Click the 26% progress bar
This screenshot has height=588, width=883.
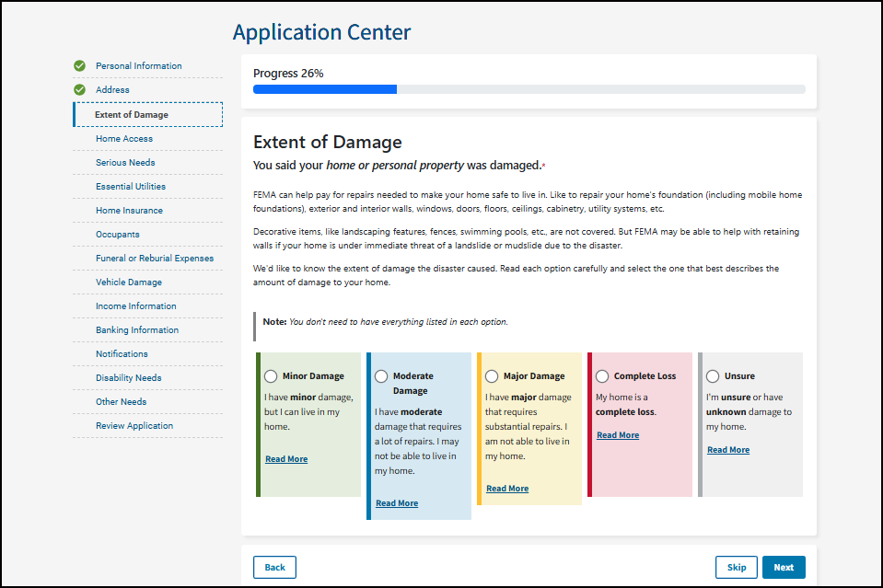coord(529,89)
